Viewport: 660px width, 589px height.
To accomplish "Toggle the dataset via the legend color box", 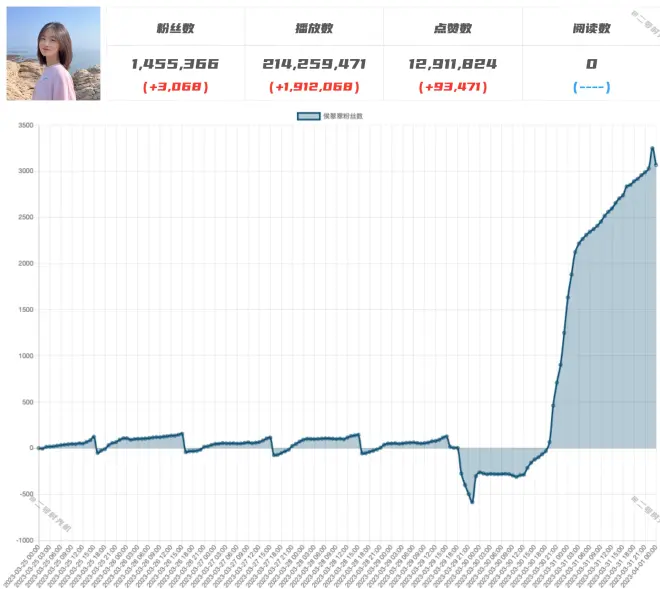I will point(308,117).
